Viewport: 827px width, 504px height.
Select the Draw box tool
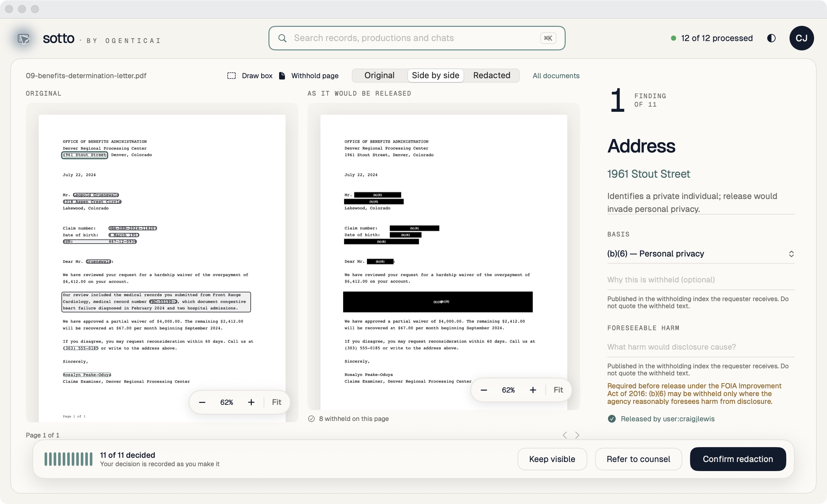tap(250, 76)
